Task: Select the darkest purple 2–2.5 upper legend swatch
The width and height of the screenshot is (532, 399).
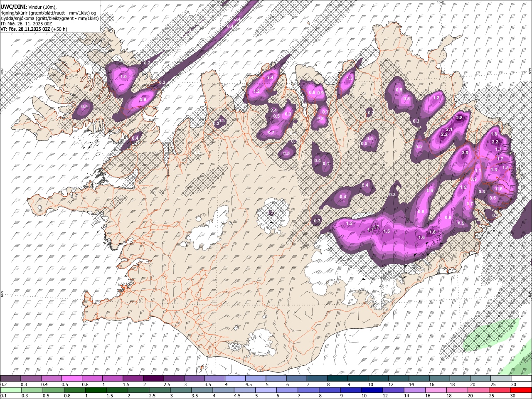Action: pos(153,379)
